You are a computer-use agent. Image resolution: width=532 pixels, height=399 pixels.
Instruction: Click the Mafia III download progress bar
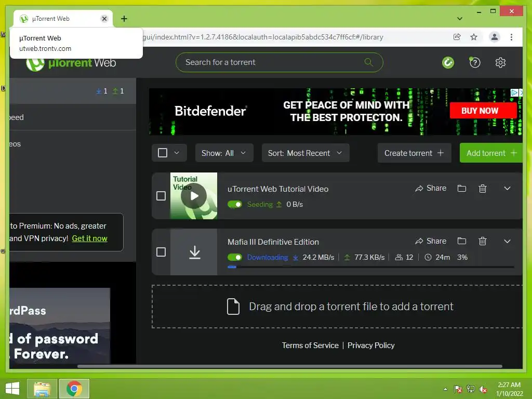371,268
